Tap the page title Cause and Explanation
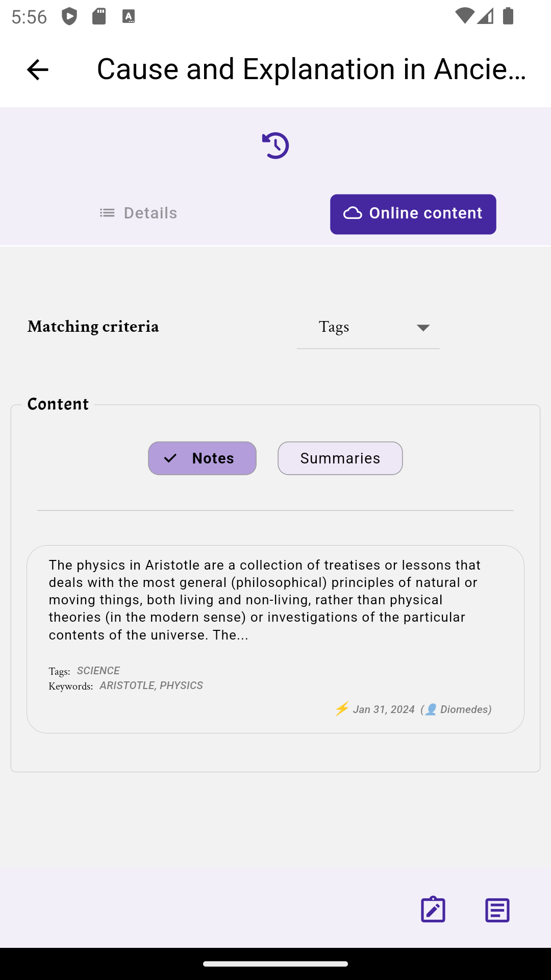Viewport: 551px width, 980px height. pos(311,69)
